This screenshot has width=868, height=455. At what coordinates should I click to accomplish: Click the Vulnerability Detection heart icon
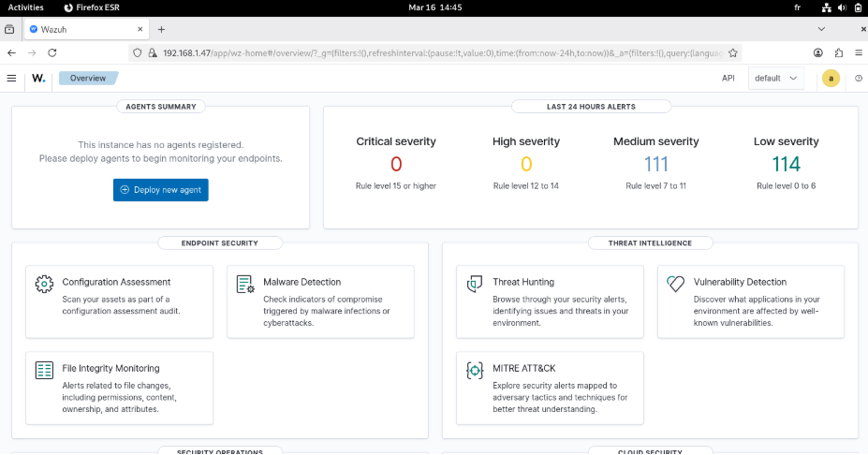tap(675, 284)
